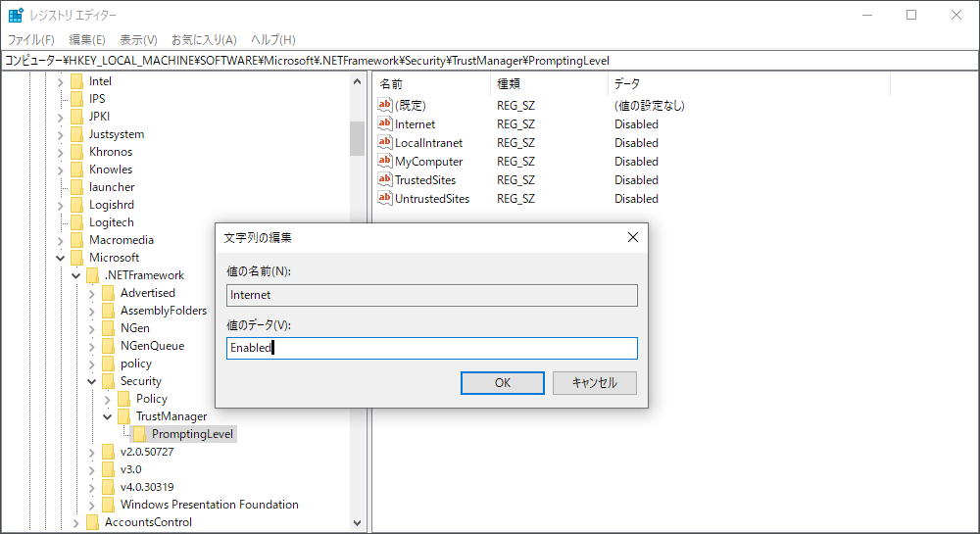980x534 pixels.
Task: Expand the Macromedia key
Action: [60, 240]
